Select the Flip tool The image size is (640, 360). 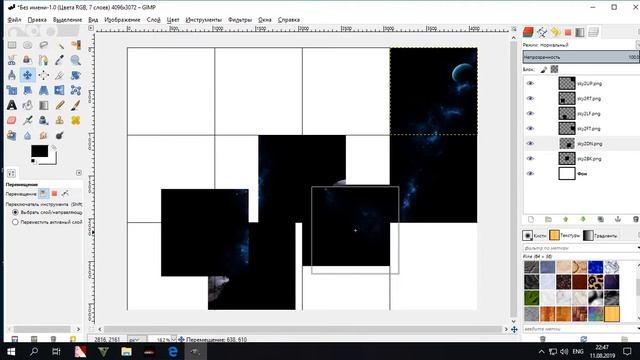[x=60, y=90]
